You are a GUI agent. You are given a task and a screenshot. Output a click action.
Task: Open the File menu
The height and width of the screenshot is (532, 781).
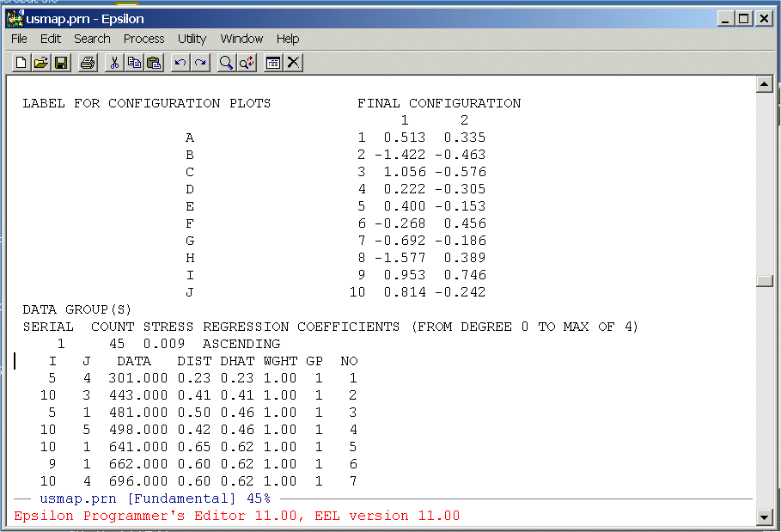(19, 39)
